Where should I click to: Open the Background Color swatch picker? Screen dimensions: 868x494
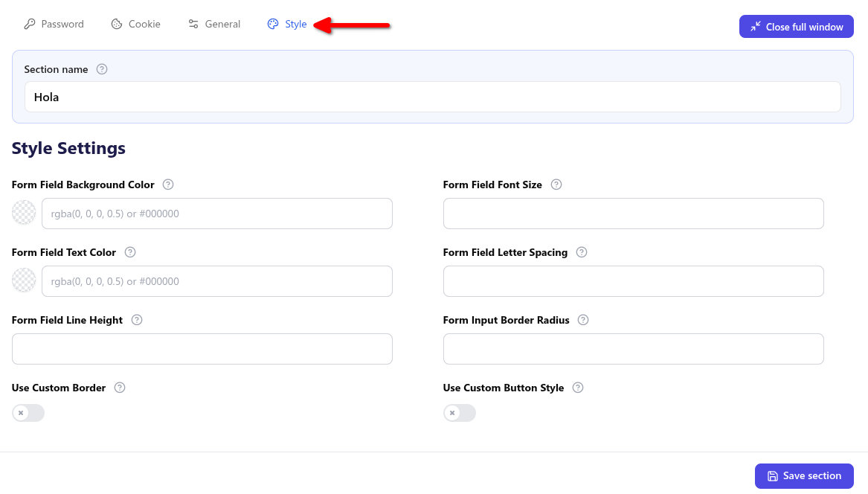pos(24,214)
